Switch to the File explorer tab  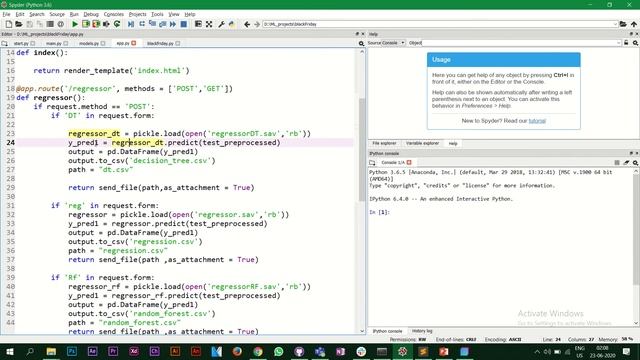(x=384, y=143)
